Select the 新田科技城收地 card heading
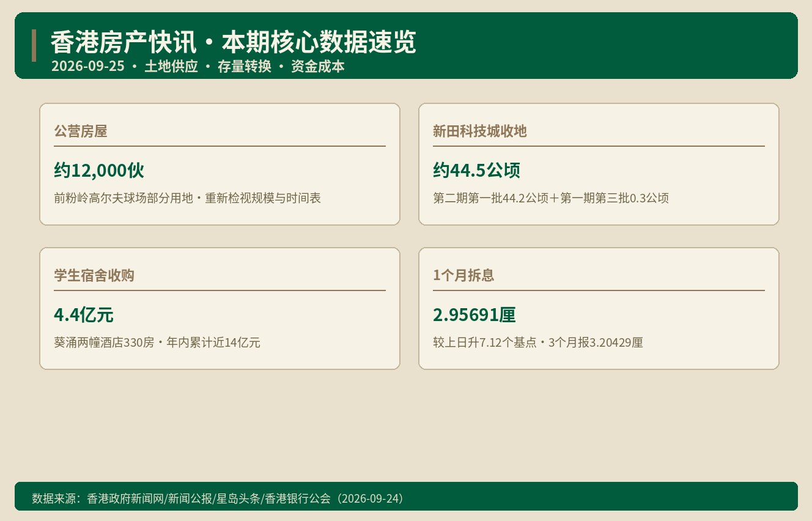Viewport: 812px width, 521px height. point(480,131)
